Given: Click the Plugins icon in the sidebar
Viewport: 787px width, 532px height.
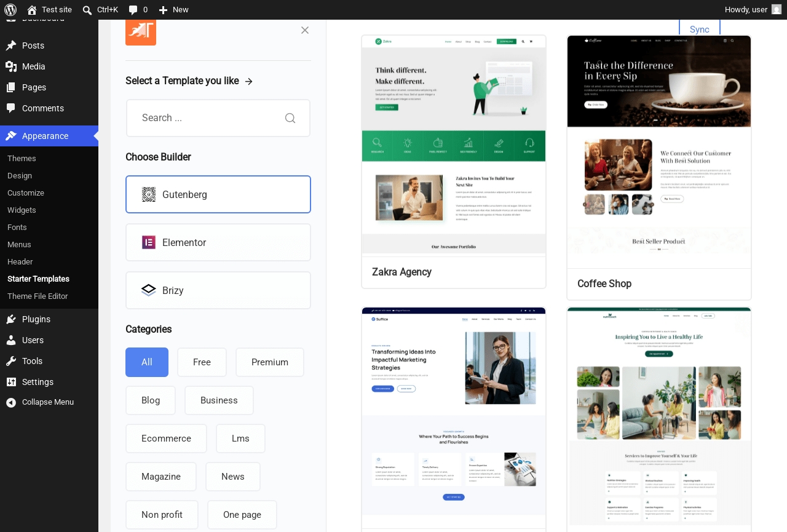Looking at the screenshot, I should [11, 319].
